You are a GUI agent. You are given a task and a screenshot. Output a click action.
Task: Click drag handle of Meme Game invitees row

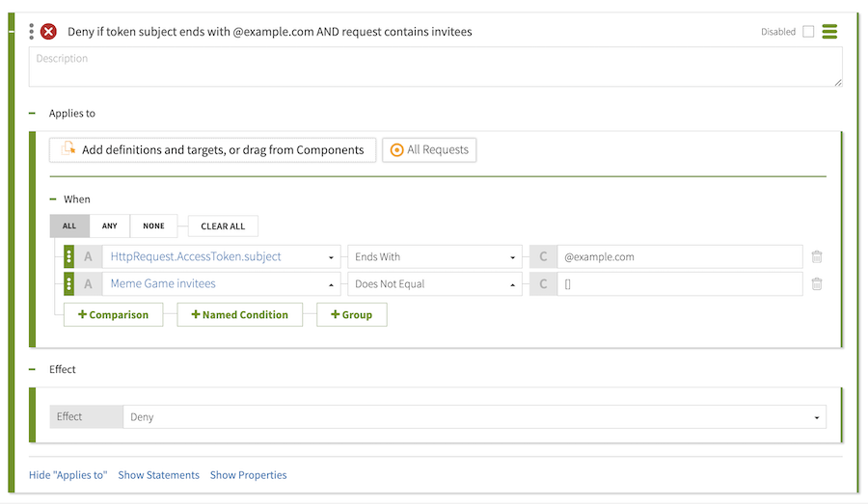click(68, 284)
